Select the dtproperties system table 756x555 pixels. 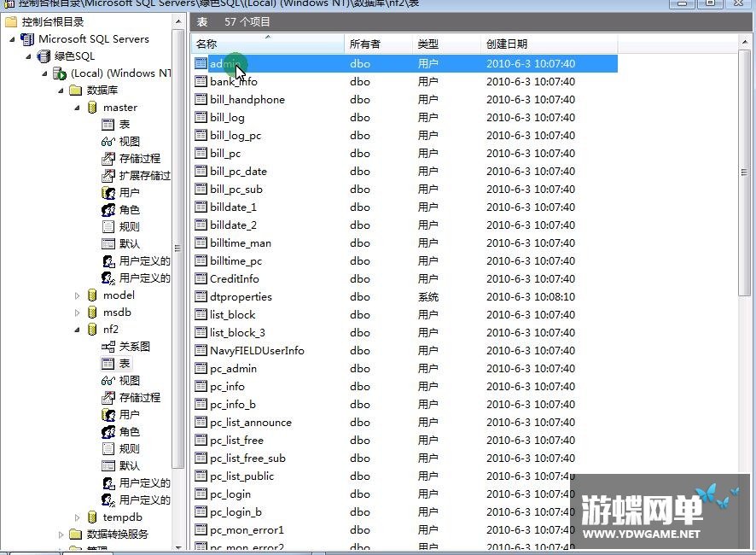click(241, 297)
